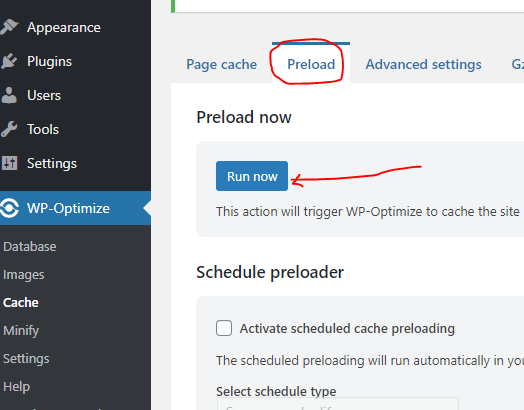
Task: Open the Select schedule type dropdown
Action: (x=338, y=404)
